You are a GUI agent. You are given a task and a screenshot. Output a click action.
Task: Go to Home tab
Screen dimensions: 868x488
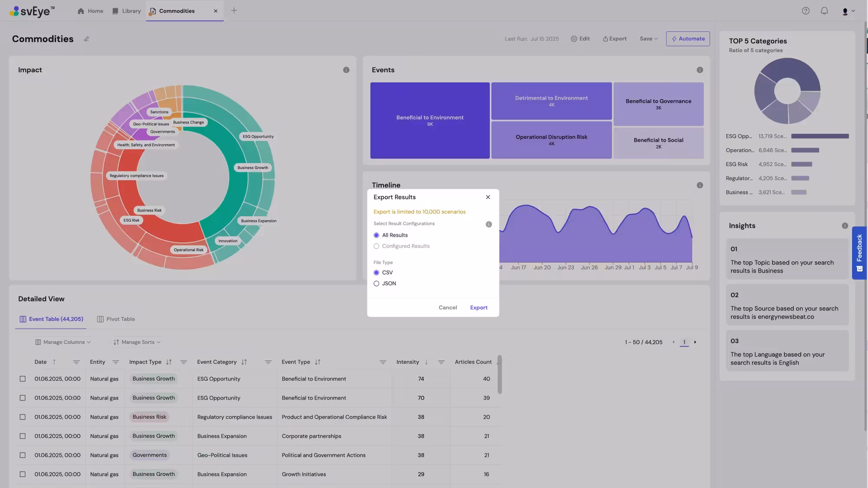[x=90, y=11]
